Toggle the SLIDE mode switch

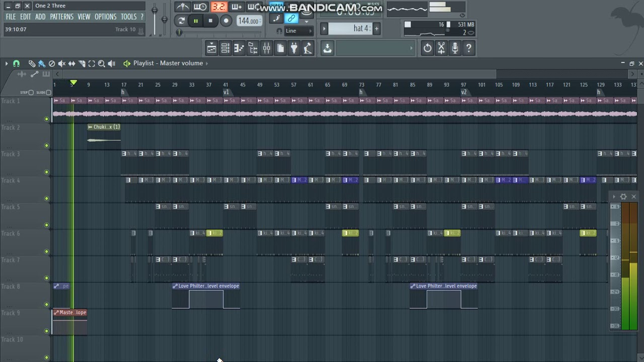tap(48, 93)
